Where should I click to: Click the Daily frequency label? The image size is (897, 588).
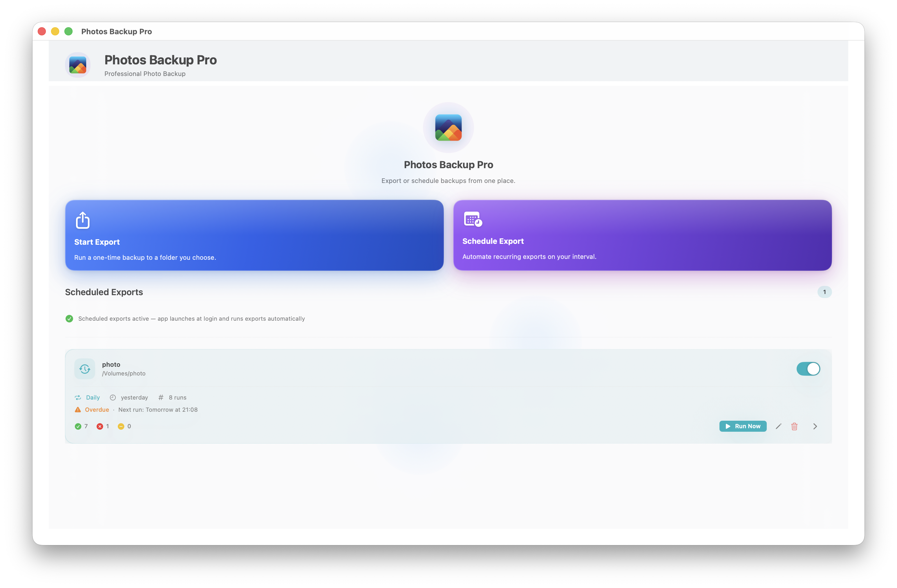tap(93, 398)
